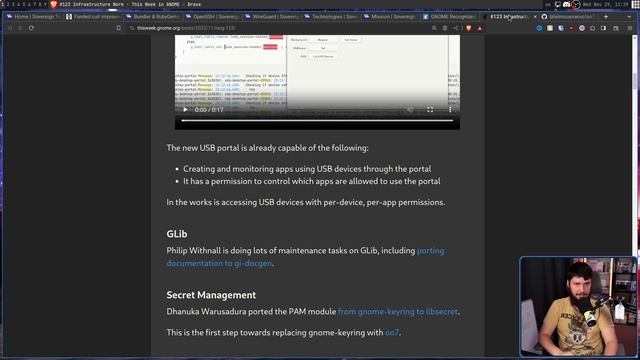Open the from gnome-keyring to libsecret link
The image size is (640, 360).
(398, 311)
